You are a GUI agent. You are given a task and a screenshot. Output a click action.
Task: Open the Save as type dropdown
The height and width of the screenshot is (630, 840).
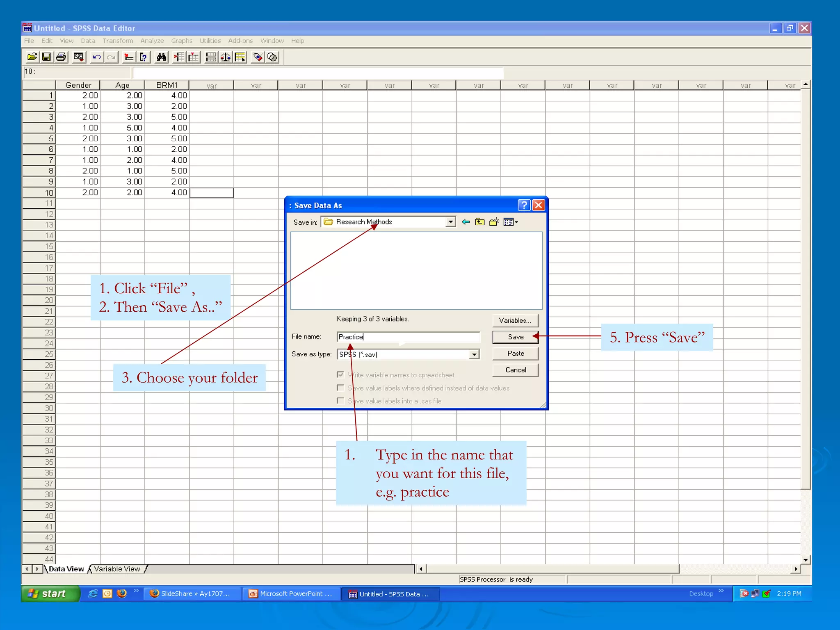pos(474,354)
